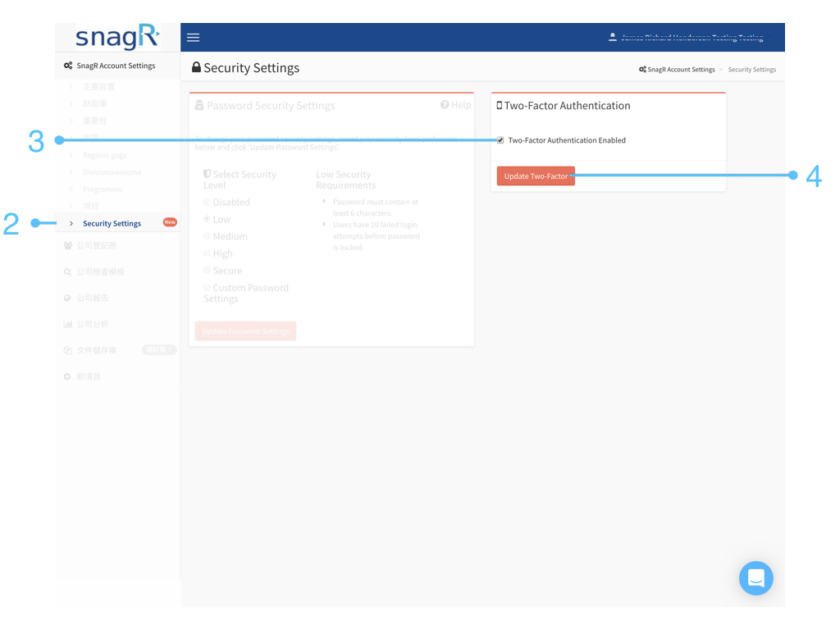The image size is (840, 630).
Task: Open 公司報告 in the sidebar
Action: 93,298
